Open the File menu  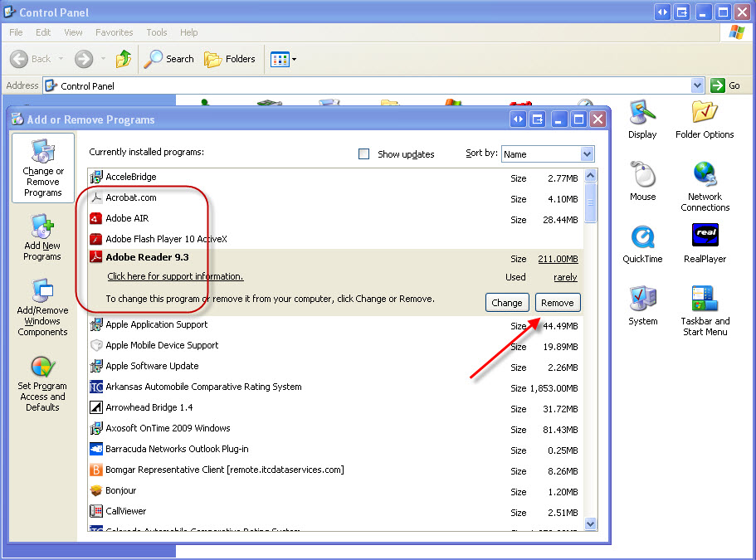(16, 32)
